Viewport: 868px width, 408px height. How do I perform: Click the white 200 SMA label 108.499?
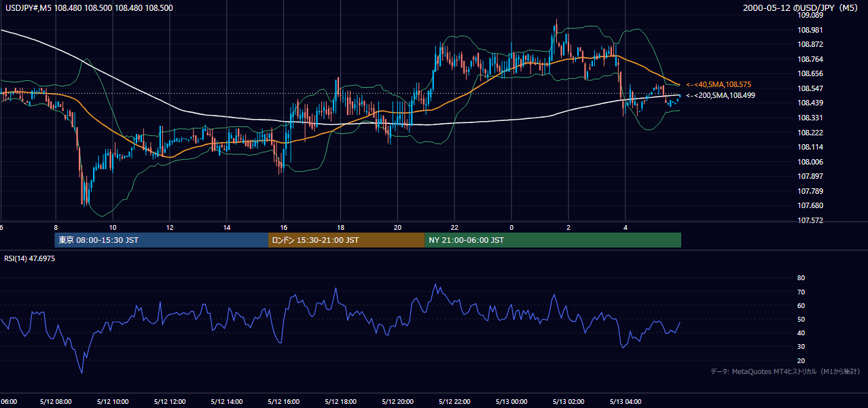point(721,96)
